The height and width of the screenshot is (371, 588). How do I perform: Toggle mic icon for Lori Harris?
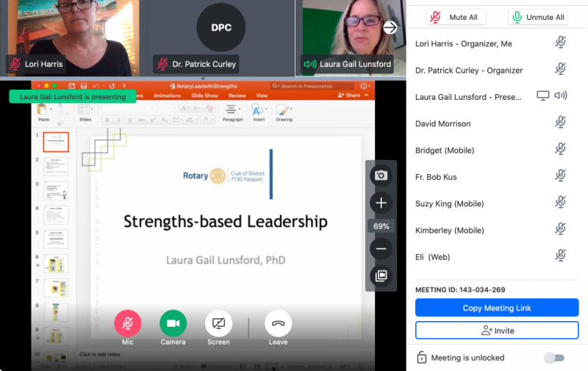[560, 42]
